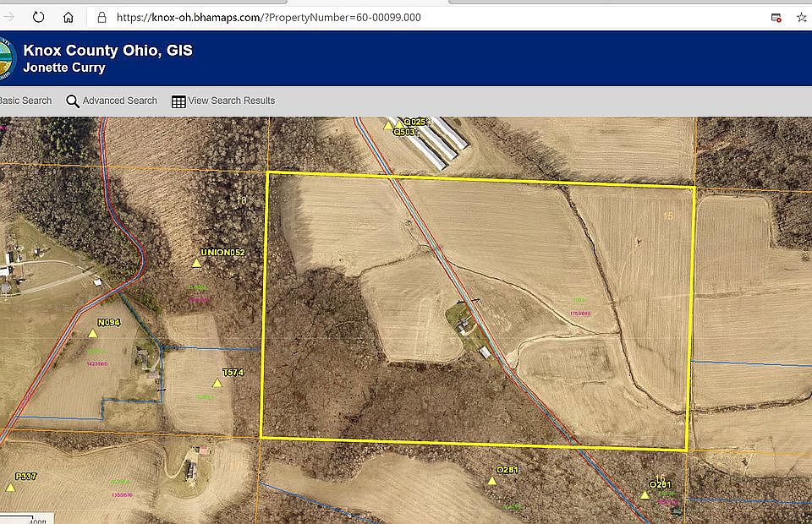Click the grid icon beside View Search Results
This screenshot has height=524, width=812.
click(x=178, y=101)
